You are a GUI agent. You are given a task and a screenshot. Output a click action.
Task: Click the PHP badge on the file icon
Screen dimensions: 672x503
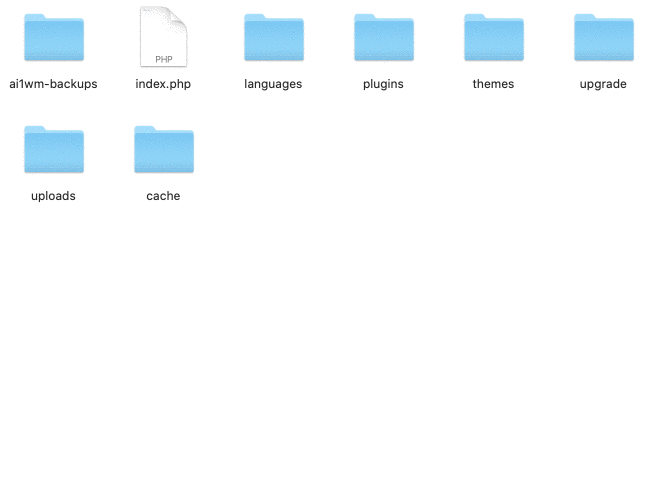[x=163, y=59]
